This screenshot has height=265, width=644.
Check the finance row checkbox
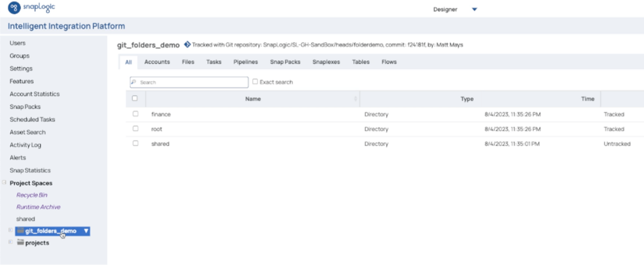tap(135, 114)
